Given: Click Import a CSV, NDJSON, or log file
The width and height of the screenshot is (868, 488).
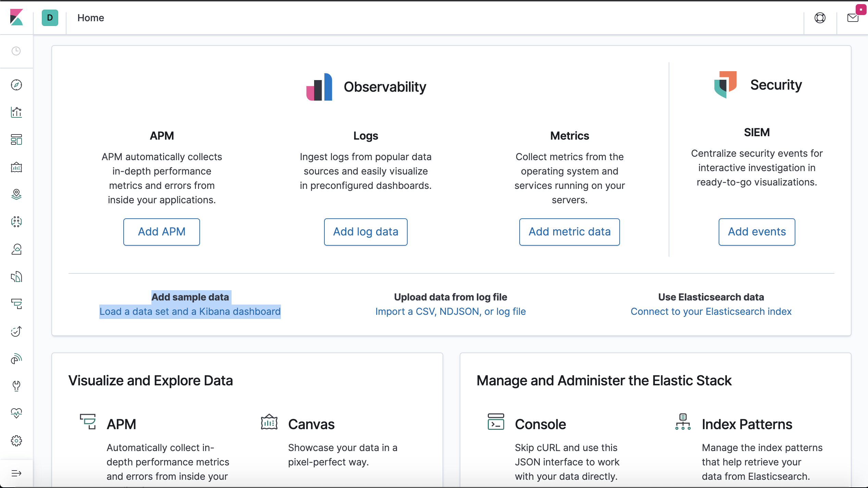Looking at the screenshot, I should coord(451,311).
